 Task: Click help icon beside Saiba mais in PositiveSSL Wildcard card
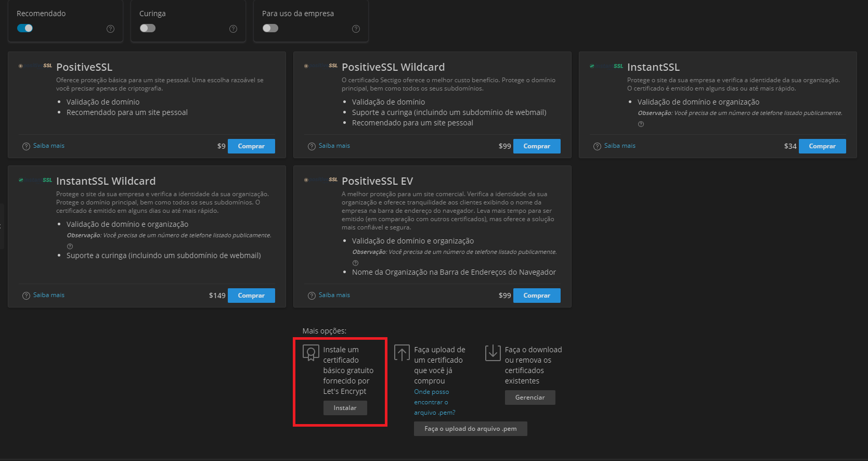click(312, 146)
